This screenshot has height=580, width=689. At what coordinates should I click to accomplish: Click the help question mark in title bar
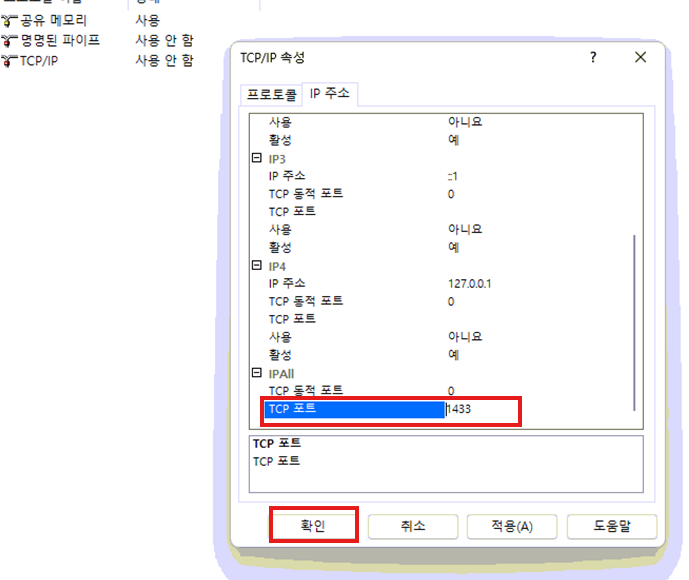[593, 57]
